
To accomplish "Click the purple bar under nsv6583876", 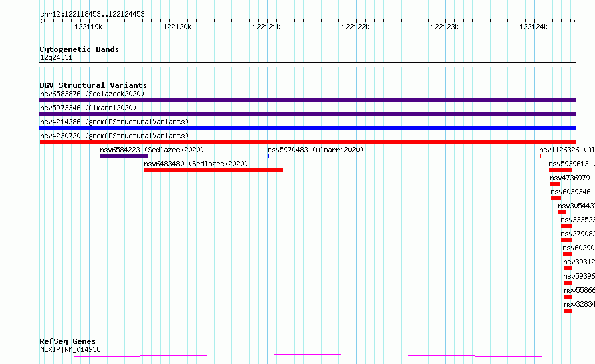I will click(x=308, y=100).
